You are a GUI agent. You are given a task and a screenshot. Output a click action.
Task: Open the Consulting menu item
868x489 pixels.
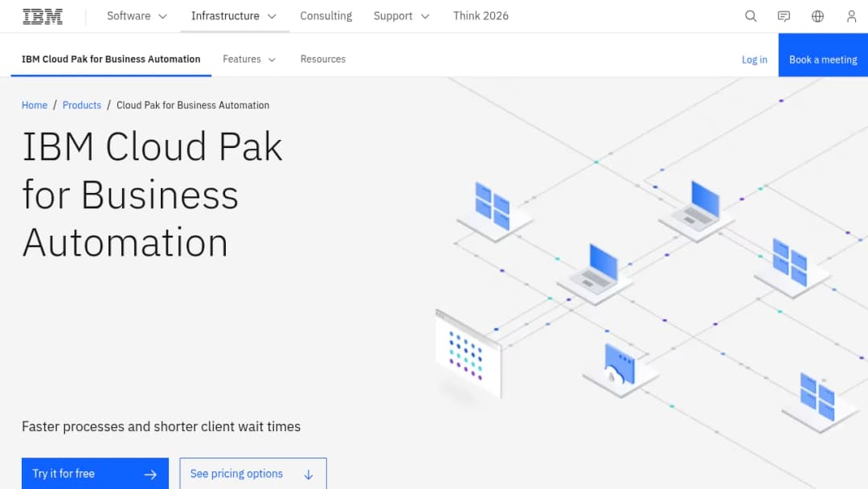point(326,16)
